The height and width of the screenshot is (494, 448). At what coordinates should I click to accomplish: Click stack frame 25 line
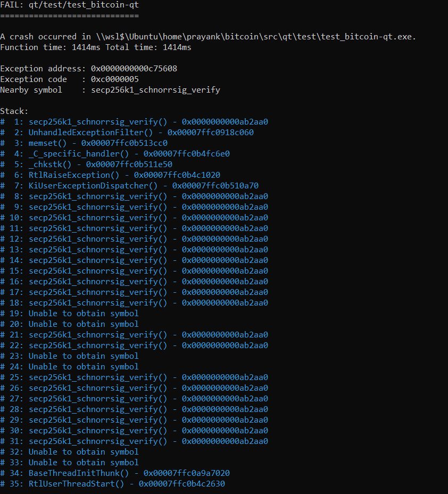[134, 377]
